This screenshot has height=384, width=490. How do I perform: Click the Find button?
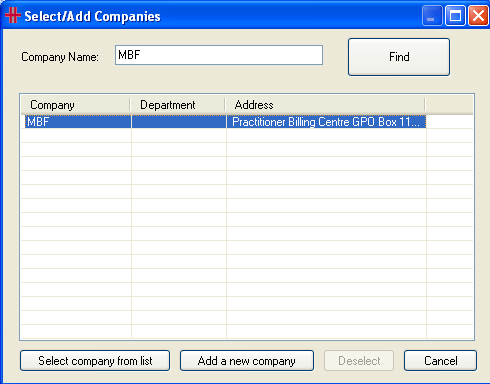pos(399,57)
